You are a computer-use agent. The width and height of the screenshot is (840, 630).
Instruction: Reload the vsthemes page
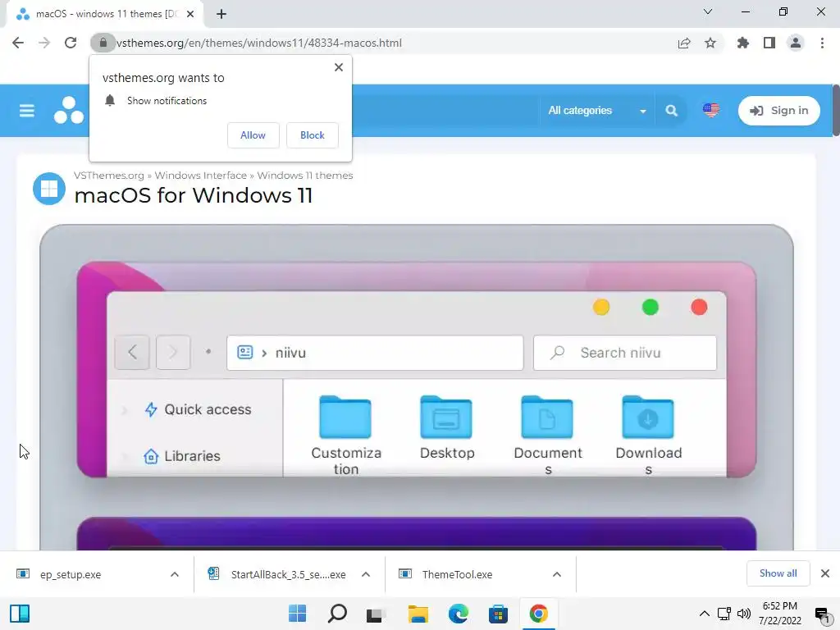(71, 43)
